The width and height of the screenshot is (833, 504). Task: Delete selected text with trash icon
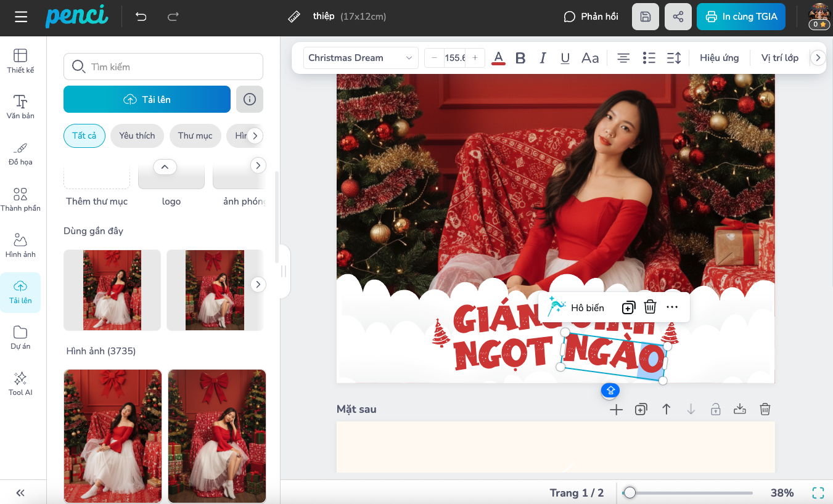tap(650, 307)
